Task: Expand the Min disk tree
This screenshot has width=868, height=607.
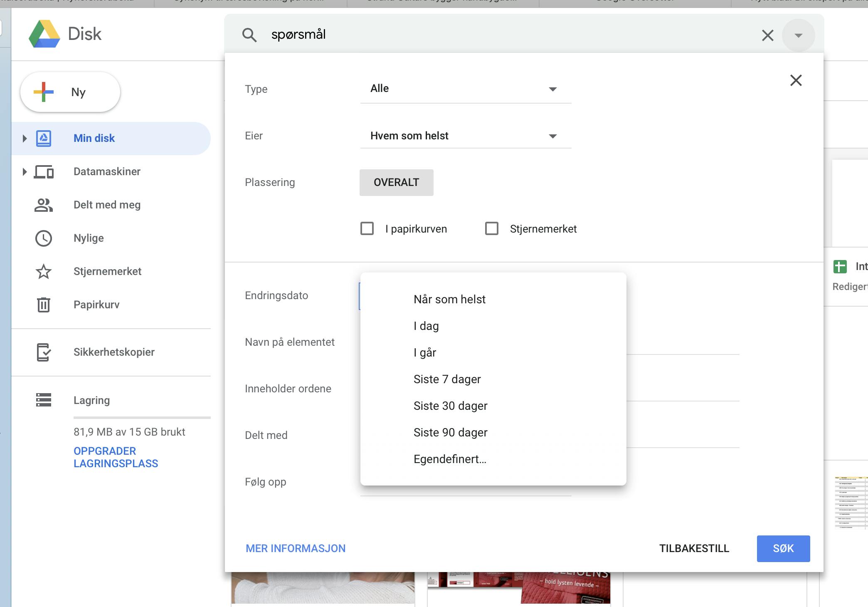Action: click(x=25, y=139)
